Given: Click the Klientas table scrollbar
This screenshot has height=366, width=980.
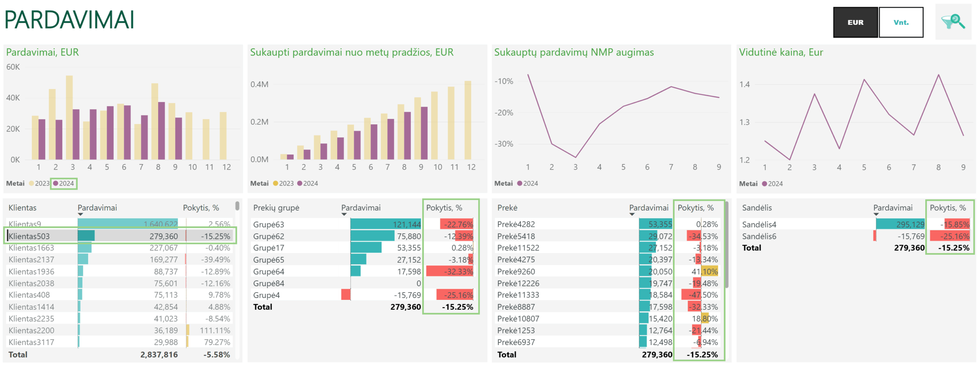Looking at the screenshot, I should (237, 206).
